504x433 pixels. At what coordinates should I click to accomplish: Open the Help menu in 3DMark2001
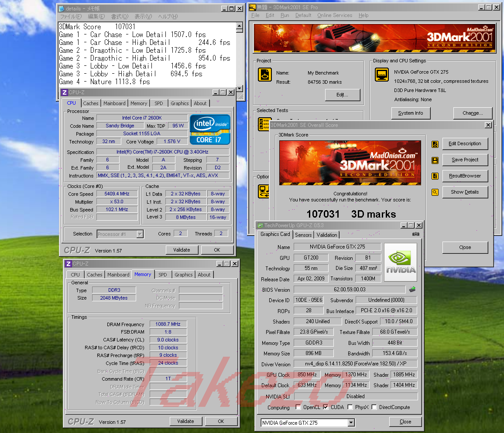pyautogui.click(x=363, y=15)
